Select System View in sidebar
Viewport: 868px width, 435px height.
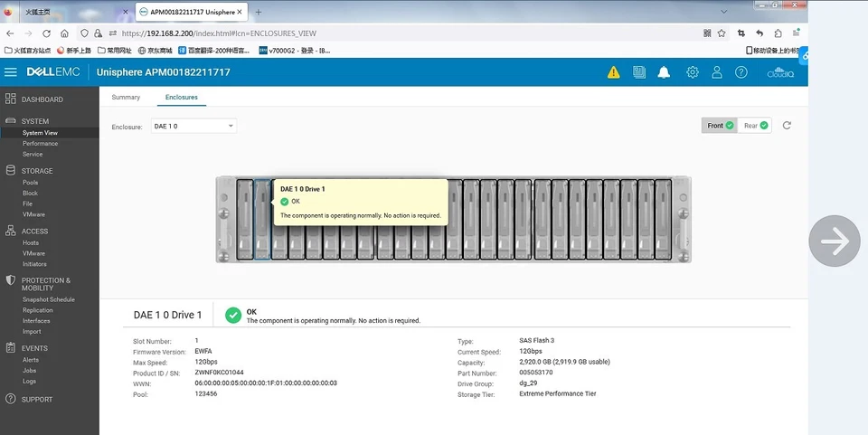click(40, 133)
